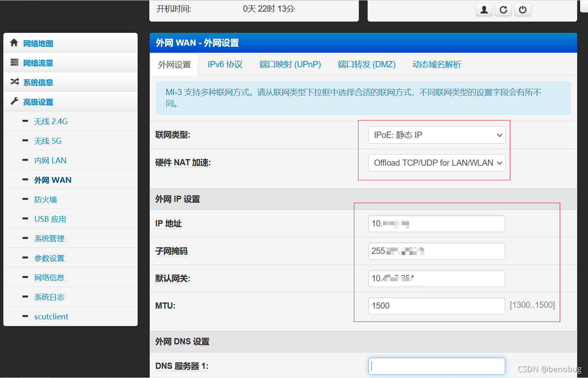This screenshot has height=378, width=588.
Task: Switch to the 动态域名解析 tab
Action: click(x=437, y=64)
